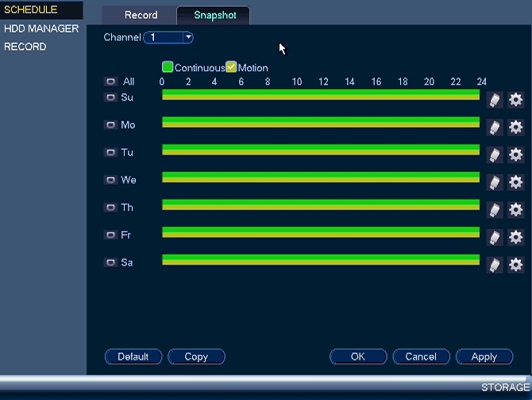The image size is (532, 400).
Task: Select the eraser icon for Wednesday row
Action: (495, 183)
